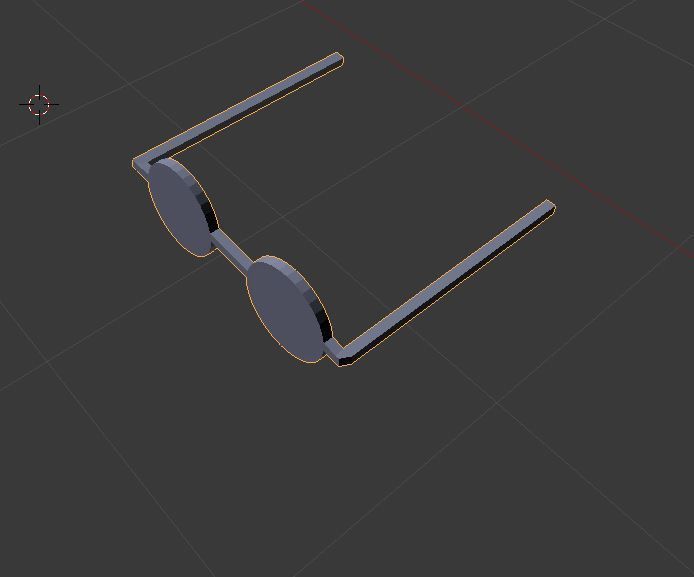Click the 3D cursor crosshair

tap(39, 105)
